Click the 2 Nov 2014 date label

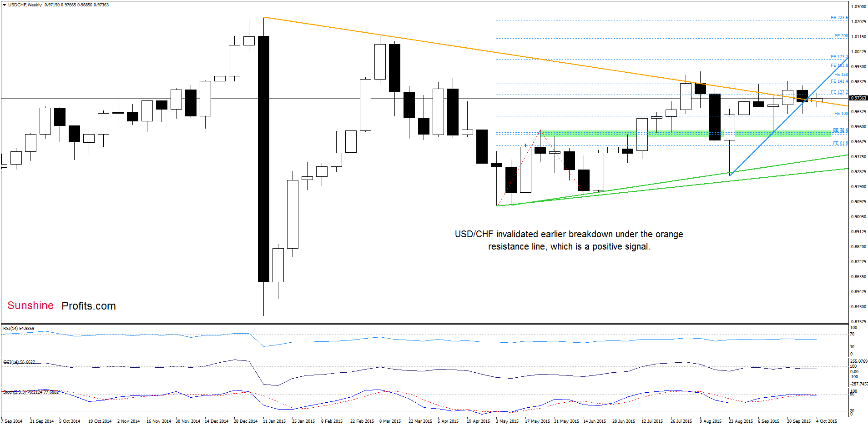(x=128, y=421)
